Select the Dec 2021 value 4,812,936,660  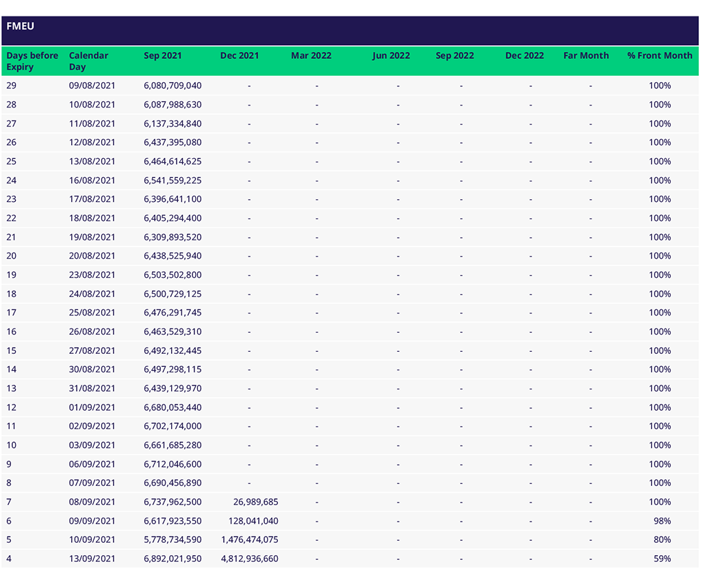pos(249,559)
